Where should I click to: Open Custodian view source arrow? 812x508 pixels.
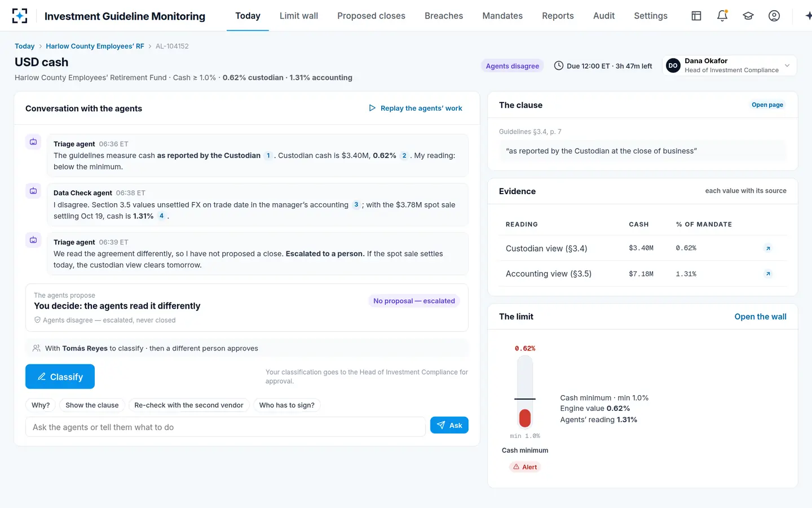click(x=768, y=248)
